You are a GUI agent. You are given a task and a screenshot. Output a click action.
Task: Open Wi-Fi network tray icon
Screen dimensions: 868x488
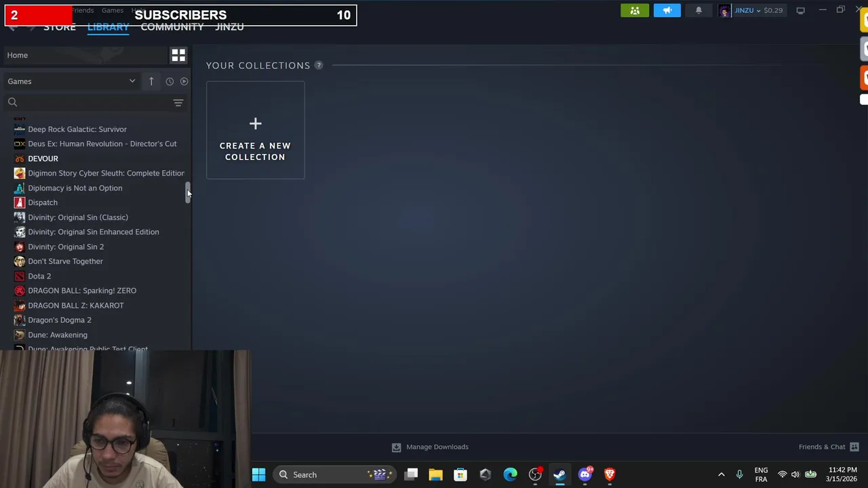[782, 474]
